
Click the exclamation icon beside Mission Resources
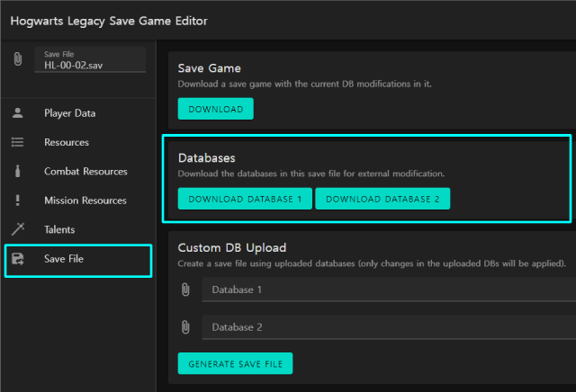point(18,200)
